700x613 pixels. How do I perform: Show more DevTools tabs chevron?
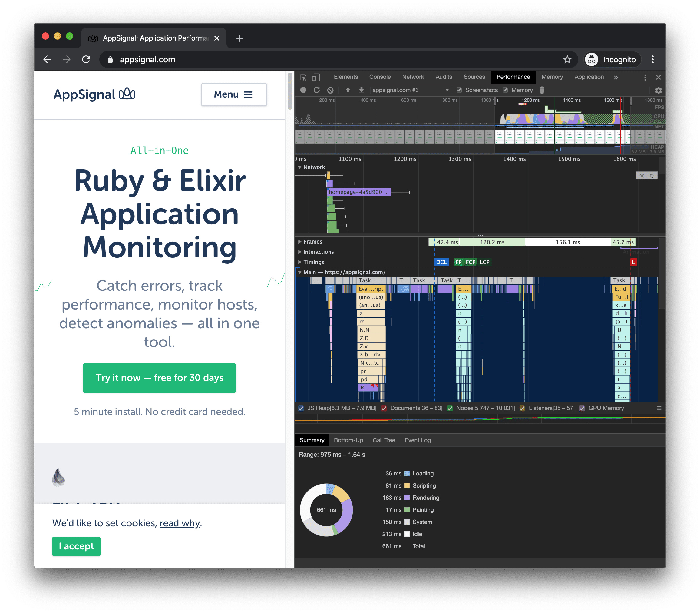coord(616,77)
